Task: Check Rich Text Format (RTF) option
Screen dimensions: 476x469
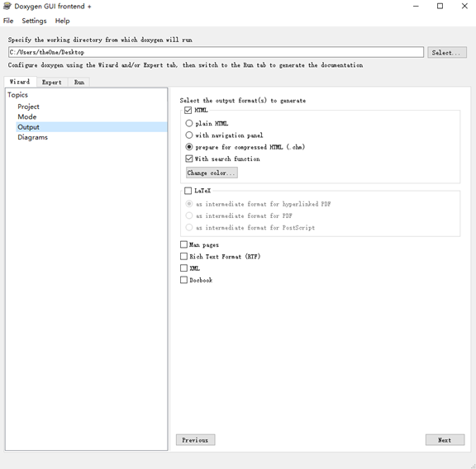Action: point(183,256)
